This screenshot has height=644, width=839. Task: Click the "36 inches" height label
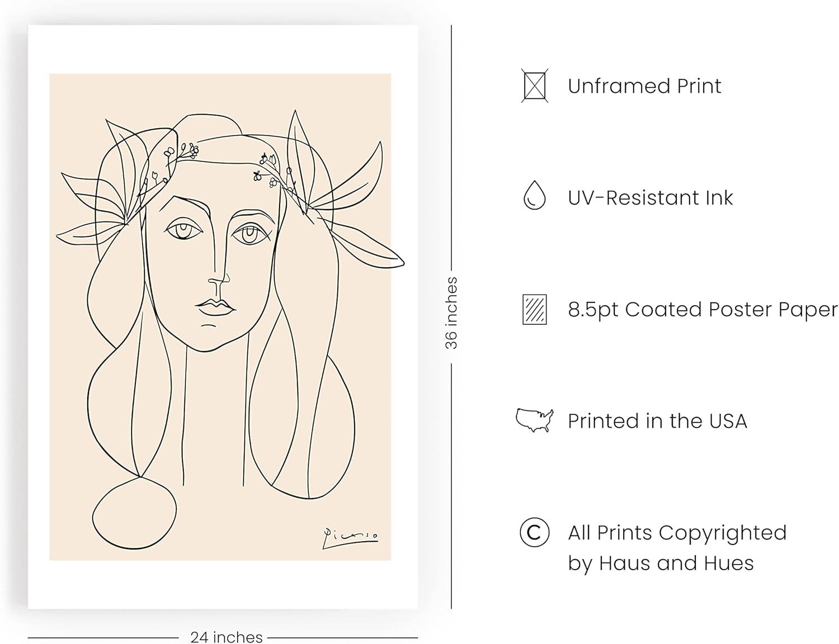pyautogui.click(x=451, y=313)
